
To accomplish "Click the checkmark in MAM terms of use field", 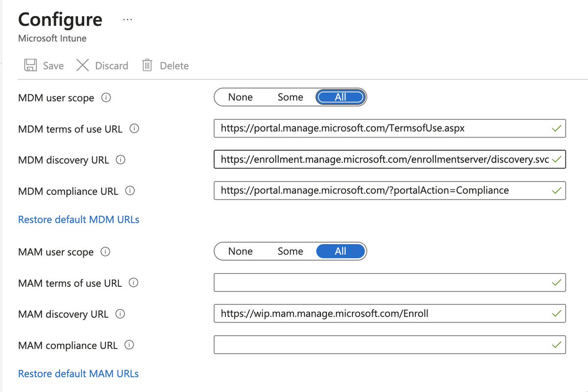I will pos(556,283).
